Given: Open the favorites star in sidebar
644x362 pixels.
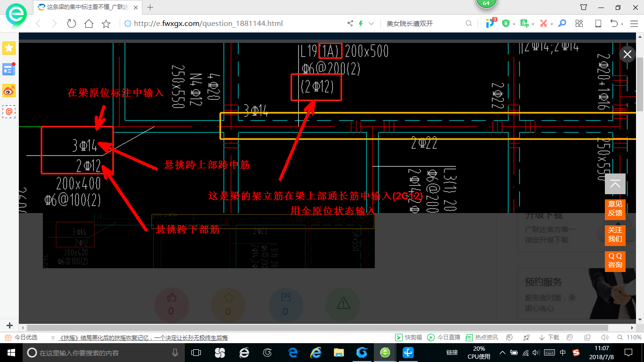Looking at the screenshot, I should [x=9, y=48].
